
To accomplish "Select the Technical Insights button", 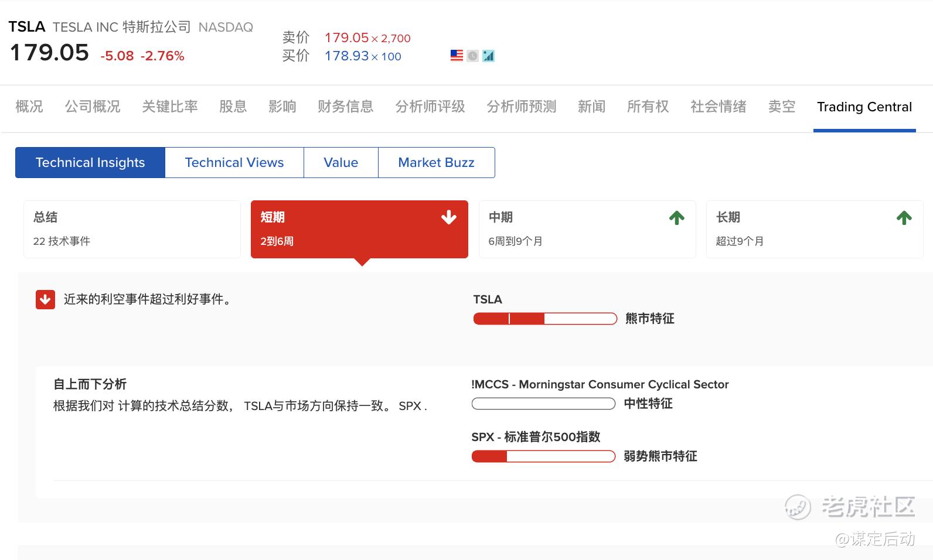I will coord(90,162).
